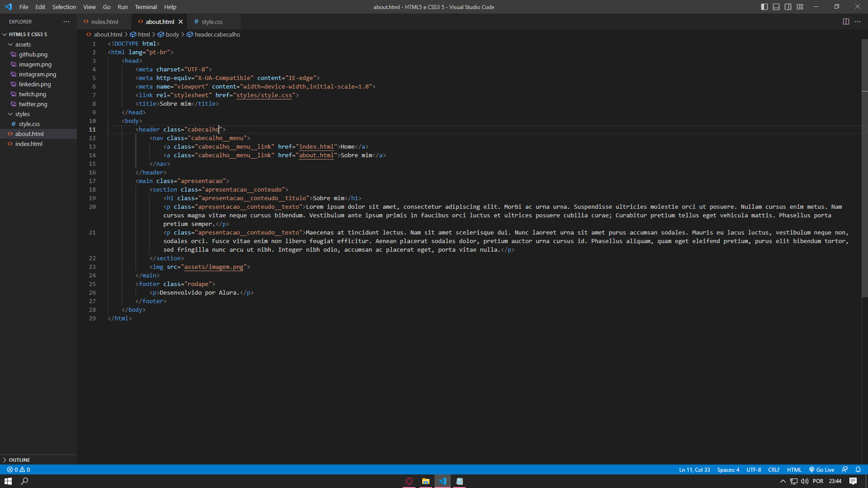Click Split Editor Right icon
The image size is (868, 488).
pyautogui.click(x=846, y=22)
